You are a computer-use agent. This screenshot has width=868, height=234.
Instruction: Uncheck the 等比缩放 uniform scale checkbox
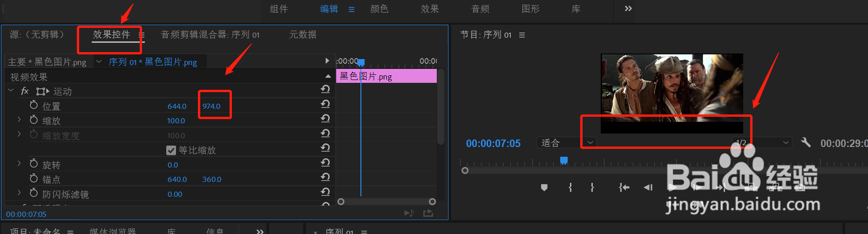[x=171, y=150]
